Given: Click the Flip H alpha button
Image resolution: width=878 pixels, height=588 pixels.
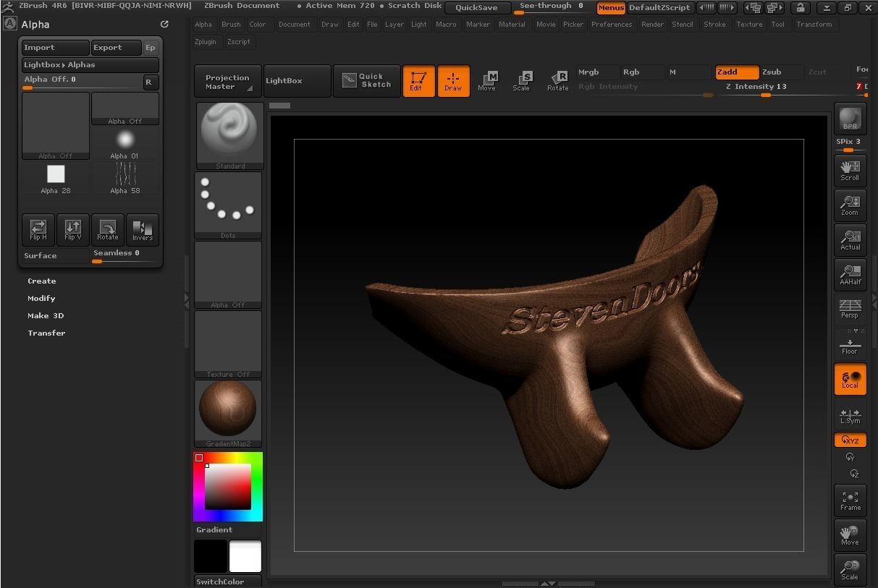Looking at the screenshot, I should coord(38,229).
